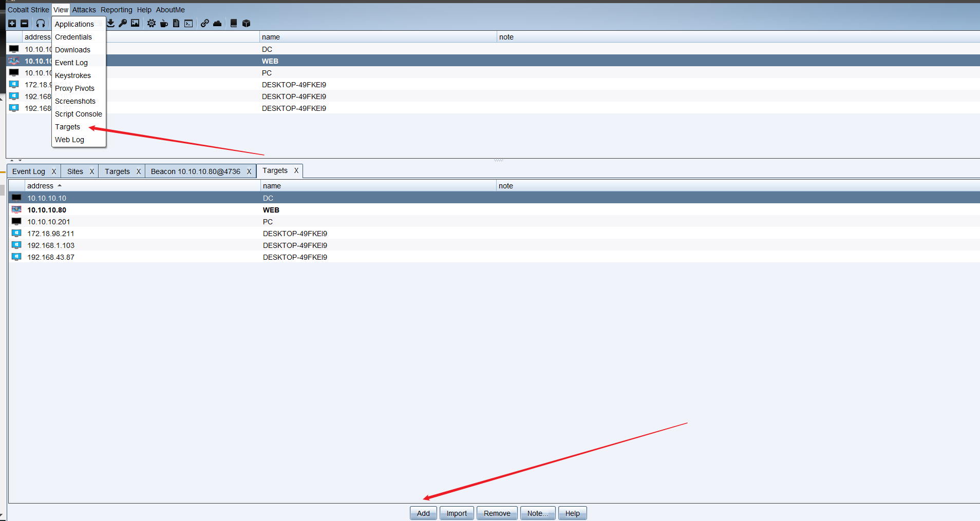This screenshot has width=980, height=521.
Task: Click the Remove button
Action: click(x=497, y=513)
